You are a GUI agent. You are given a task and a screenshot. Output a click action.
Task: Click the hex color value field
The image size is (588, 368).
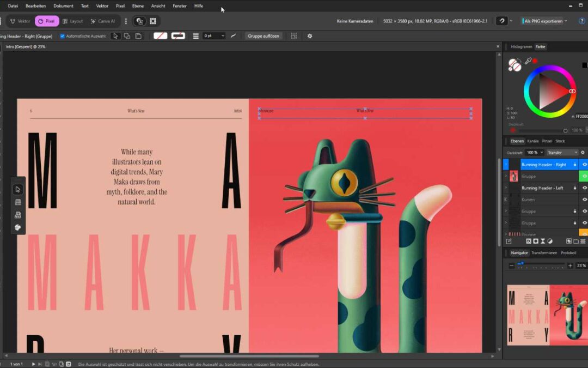pos(581,117)
